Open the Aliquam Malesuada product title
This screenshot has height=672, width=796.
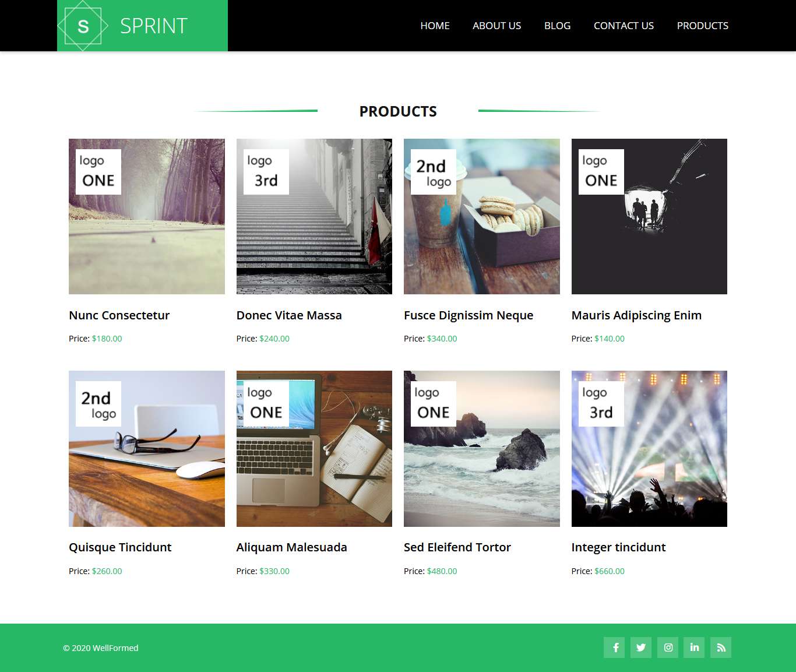click(x=291, y=547)
